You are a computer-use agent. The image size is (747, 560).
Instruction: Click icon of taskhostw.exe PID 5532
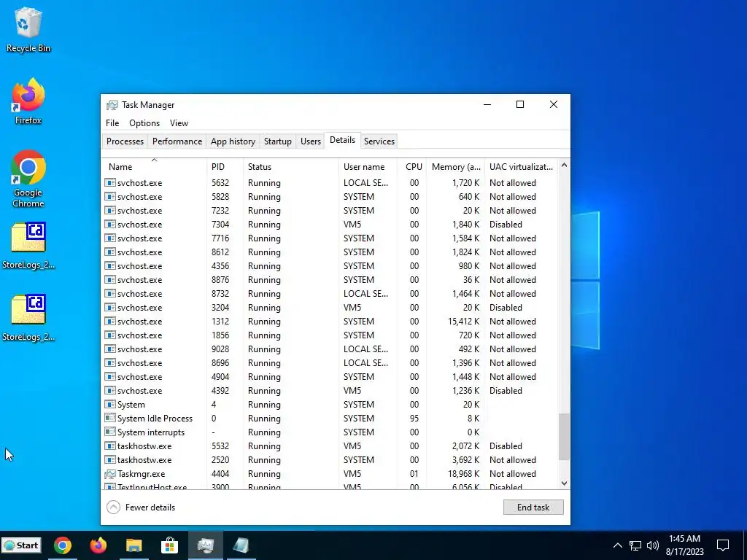pyautogui.click(x=110, y=446)
